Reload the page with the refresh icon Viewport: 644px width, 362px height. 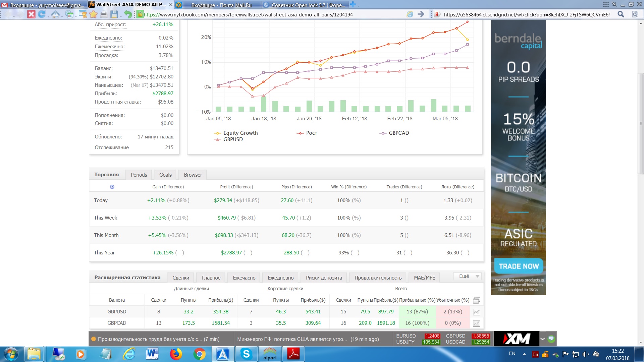[x=42, y=14]
